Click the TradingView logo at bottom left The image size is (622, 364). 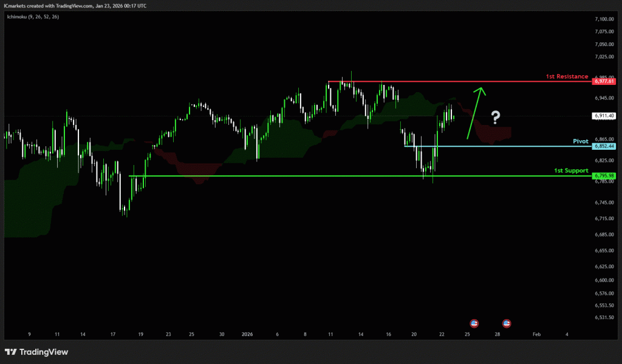[x=36, y=352]
